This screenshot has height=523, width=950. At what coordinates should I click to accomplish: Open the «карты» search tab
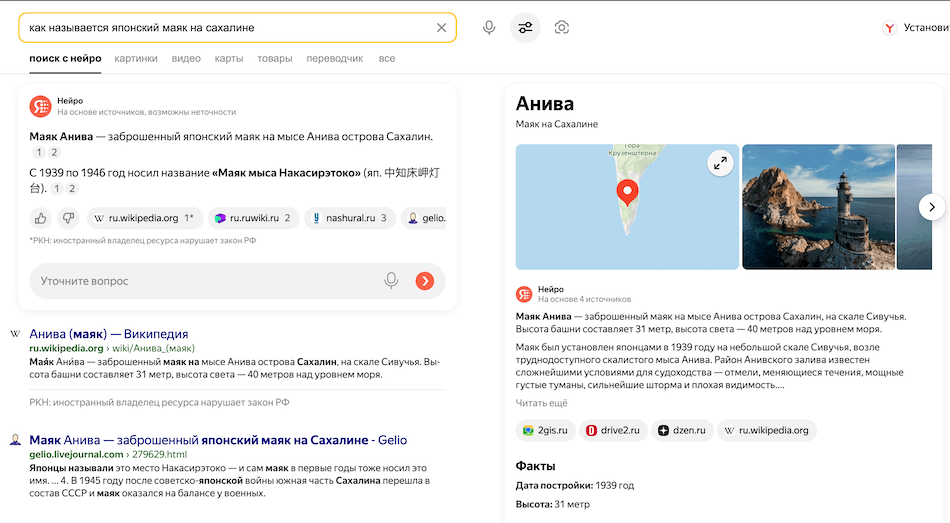[x=229, y=59]
